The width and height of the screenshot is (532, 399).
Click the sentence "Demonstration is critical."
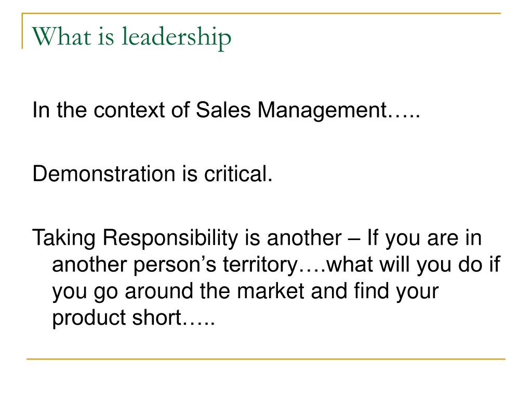point(152,174)
